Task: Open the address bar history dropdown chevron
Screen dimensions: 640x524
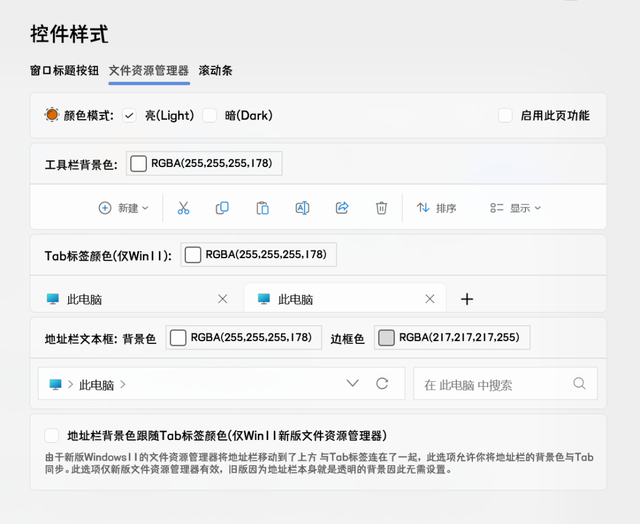Action: pyautogui.click(x=352, y=383)
